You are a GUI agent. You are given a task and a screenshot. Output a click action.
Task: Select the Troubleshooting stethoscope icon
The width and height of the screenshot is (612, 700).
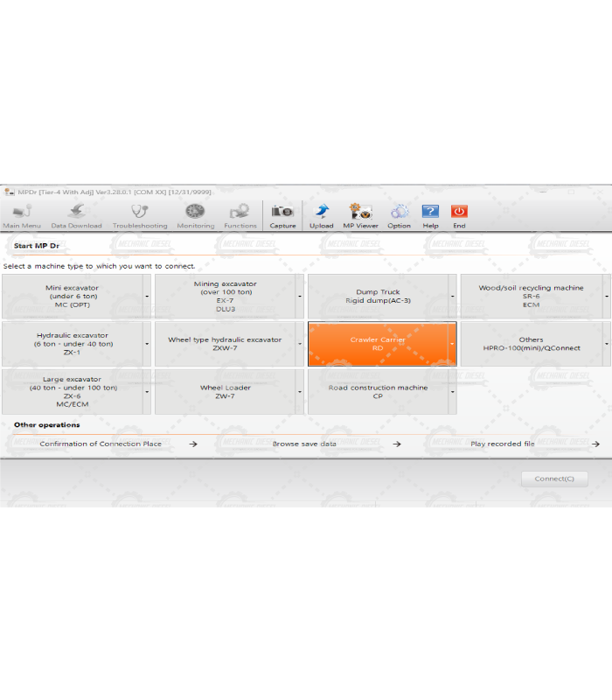coord(139,213)
